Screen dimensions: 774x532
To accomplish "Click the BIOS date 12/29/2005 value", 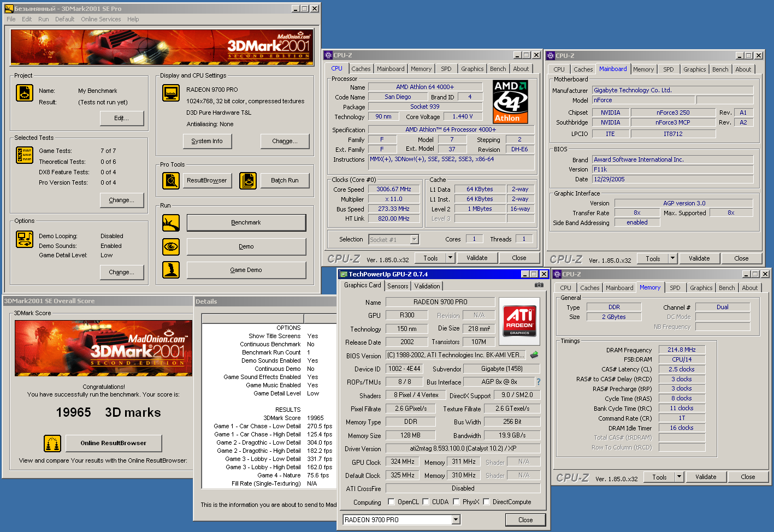I will [673, 179].
